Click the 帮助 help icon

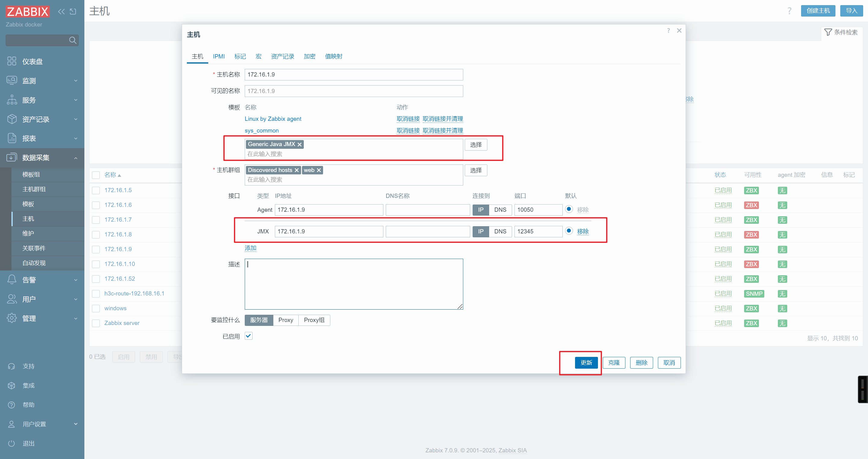(x=11, y=405)
